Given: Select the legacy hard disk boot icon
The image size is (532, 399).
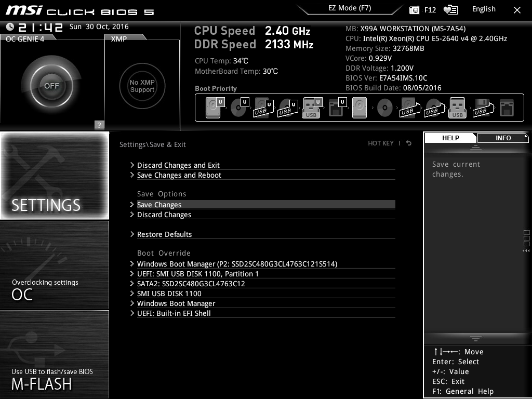Looking at the screenshot, I should click(360, 108).
